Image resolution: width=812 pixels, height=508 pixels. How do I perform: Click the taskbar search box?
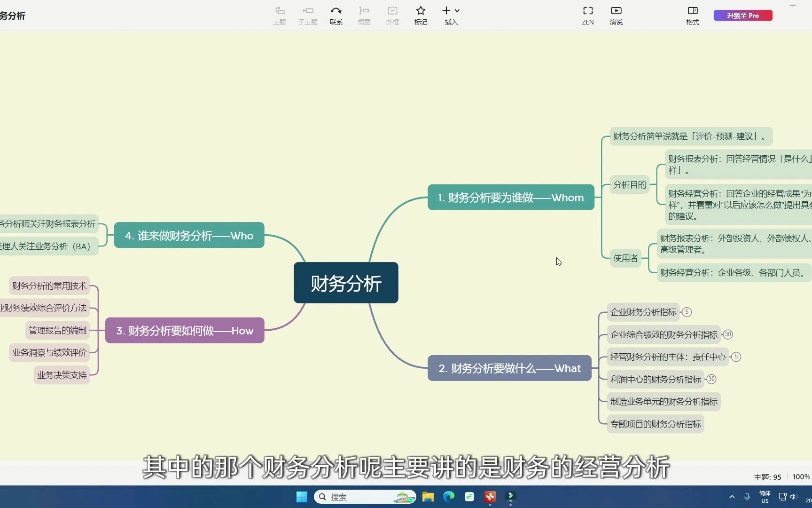pyautogui.click(x=364, y=497)
